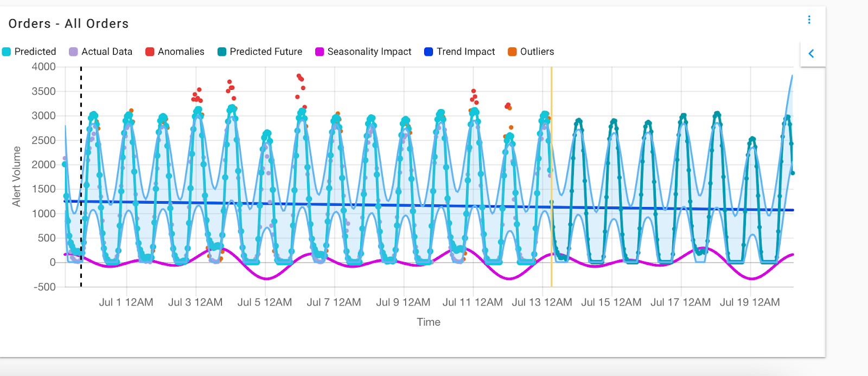Viewport: 868px width, 376px height.
Task: Toggle the Predicted series in the legend
Action: 29,51
